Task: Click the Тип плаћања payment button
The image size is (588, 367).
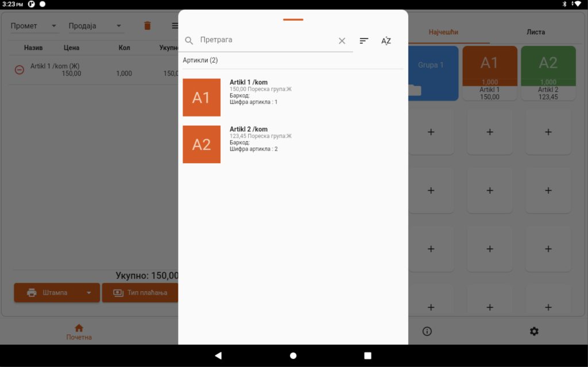Action: coord(140,293)
